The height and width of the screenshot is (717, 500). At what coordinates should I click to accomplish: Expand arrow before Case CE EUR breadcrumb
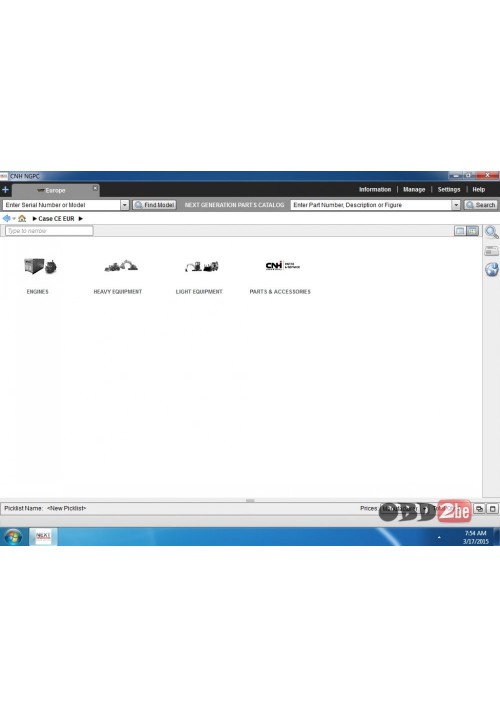[x=34, y=219]
